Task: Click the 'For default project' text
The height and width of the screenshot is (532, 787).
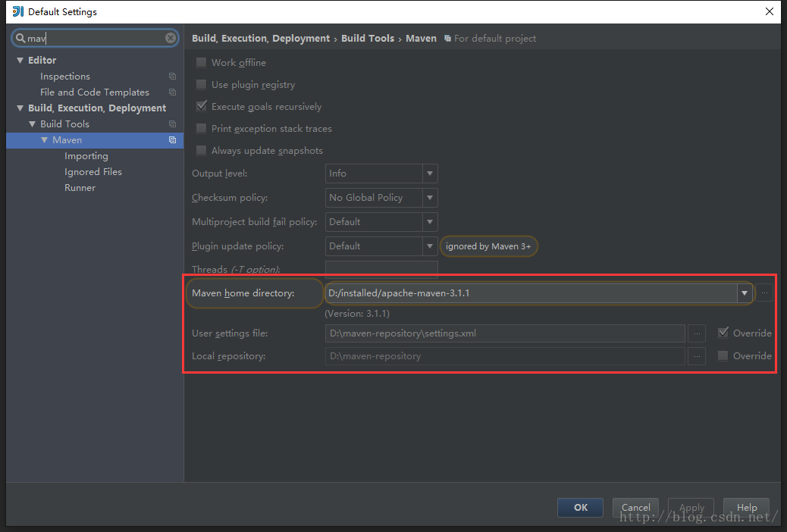Action: [x=495, y=39]
